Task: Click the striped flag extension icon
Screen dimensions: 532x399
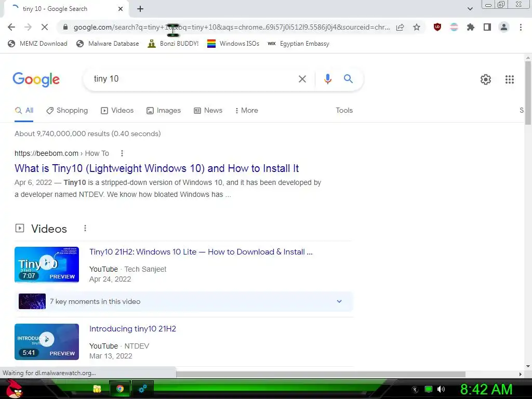Action: pos(454,27)
